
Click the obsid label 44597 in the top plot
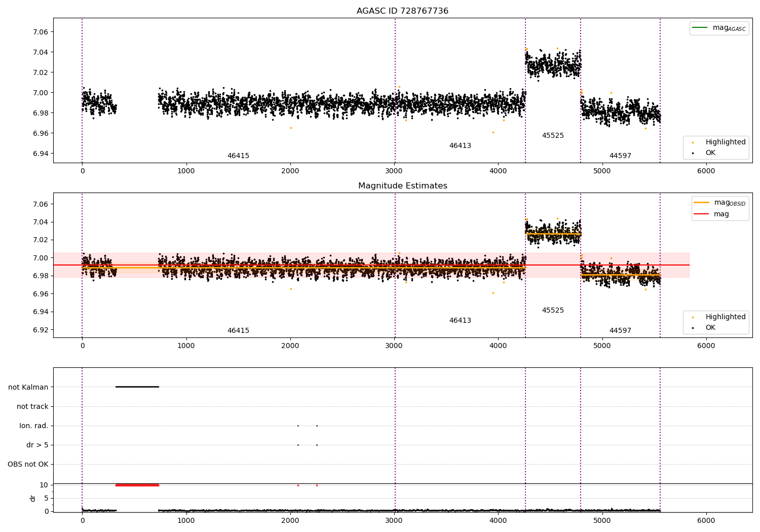click(620, 156)
